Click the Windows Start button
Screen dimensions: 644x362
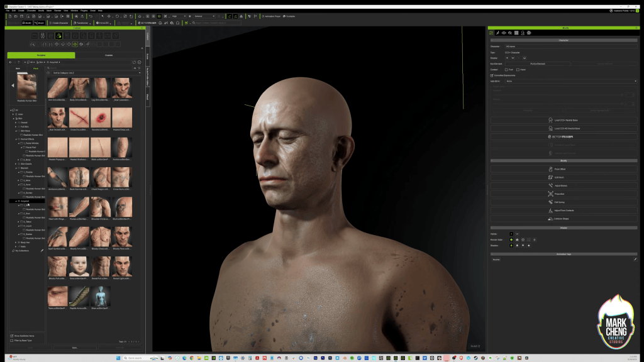tap(118, 358)
